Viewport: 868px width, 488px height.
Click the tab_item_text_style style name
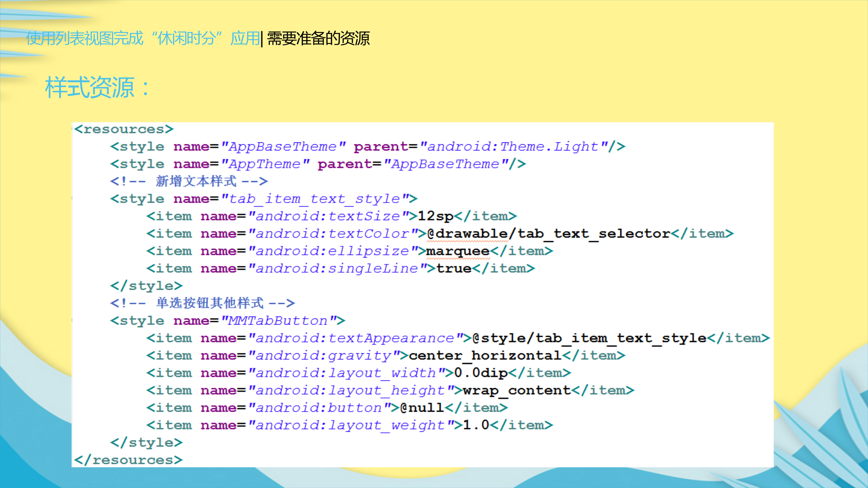click(314, 199)
